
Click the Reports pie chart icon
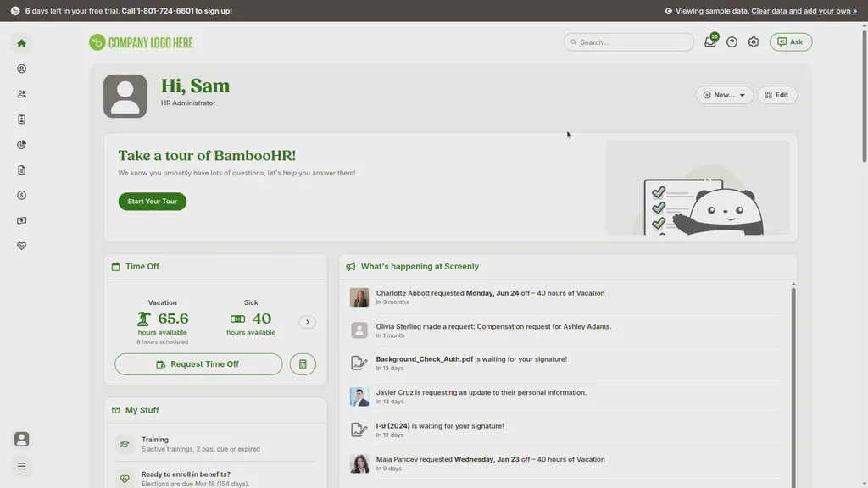pyautogui.click(x=21, y=144)
